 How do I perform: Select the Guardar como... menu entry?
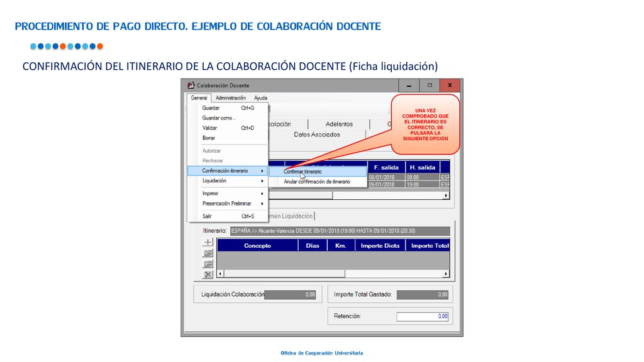[228, 118]
